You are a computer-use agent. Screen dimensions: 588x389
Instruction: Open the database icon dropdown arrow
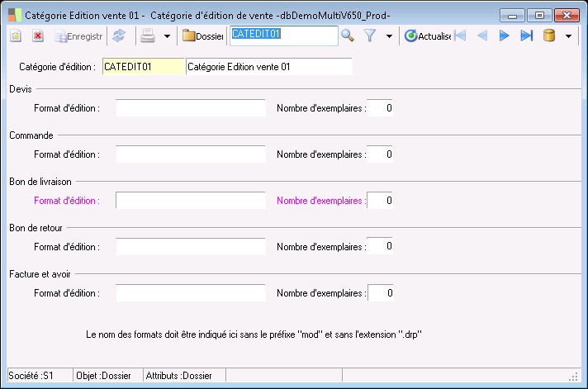point(568,36)
